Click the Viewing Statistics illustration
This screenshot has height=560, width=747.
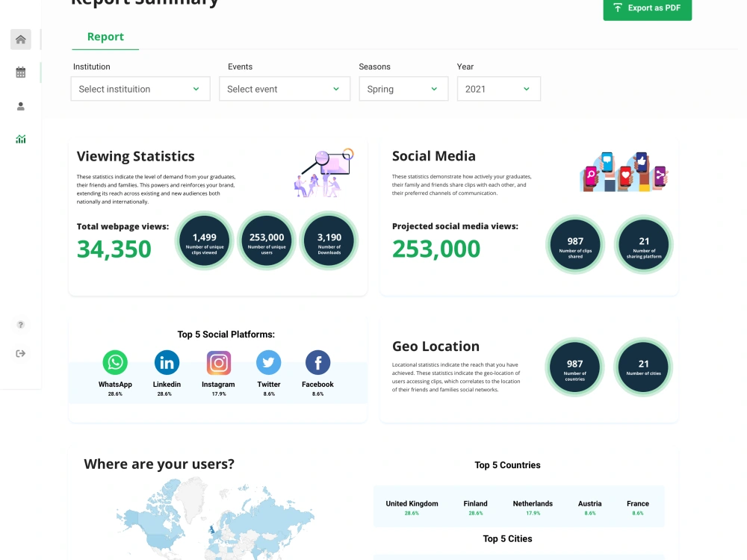[324, 173]
